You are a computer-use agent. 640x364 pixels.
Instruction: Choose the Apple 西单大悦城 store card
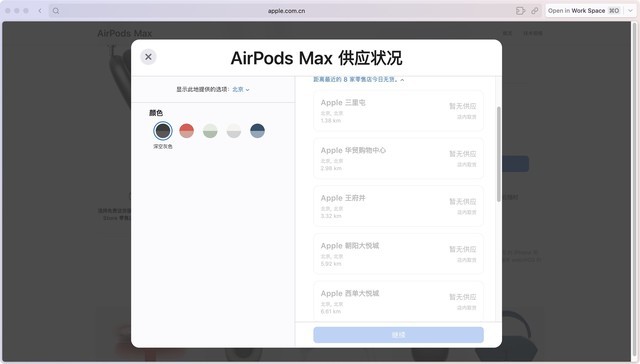[x=398, y=301]
